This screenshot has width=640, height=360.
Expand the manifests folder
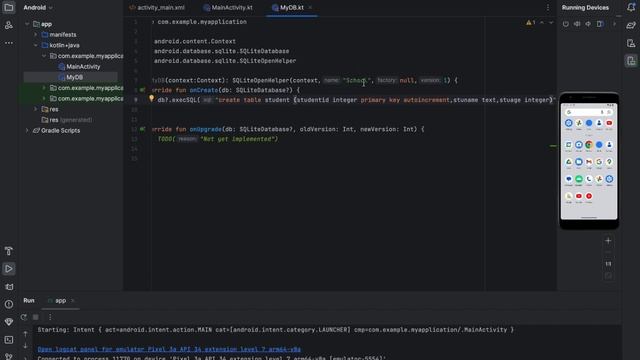click(x=36, y=35)
